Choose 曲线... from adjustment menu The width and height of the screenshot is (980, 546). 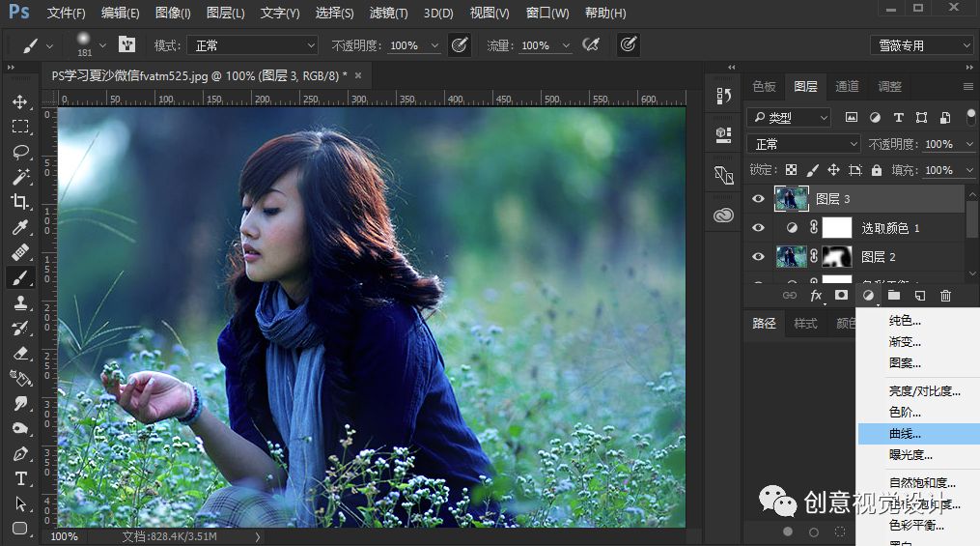click(x=919, y=434)
